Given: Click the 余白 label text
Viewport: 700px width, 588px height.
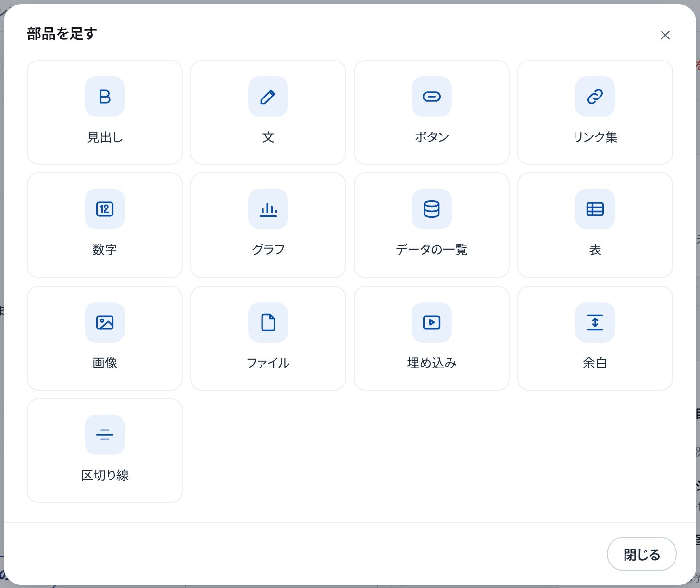Looking at the screenshot, I should 595,363.
